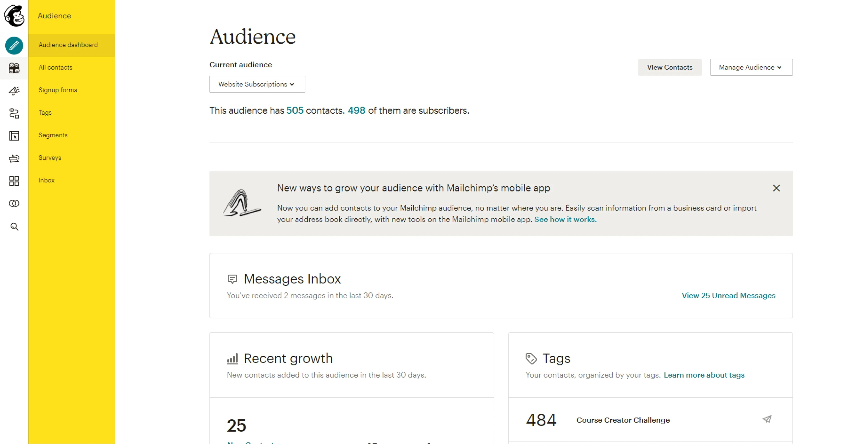Viewport: 868px width, 444px height.
Task: Click the Mailchimp Freddie logo
Action: click(14, 16)
